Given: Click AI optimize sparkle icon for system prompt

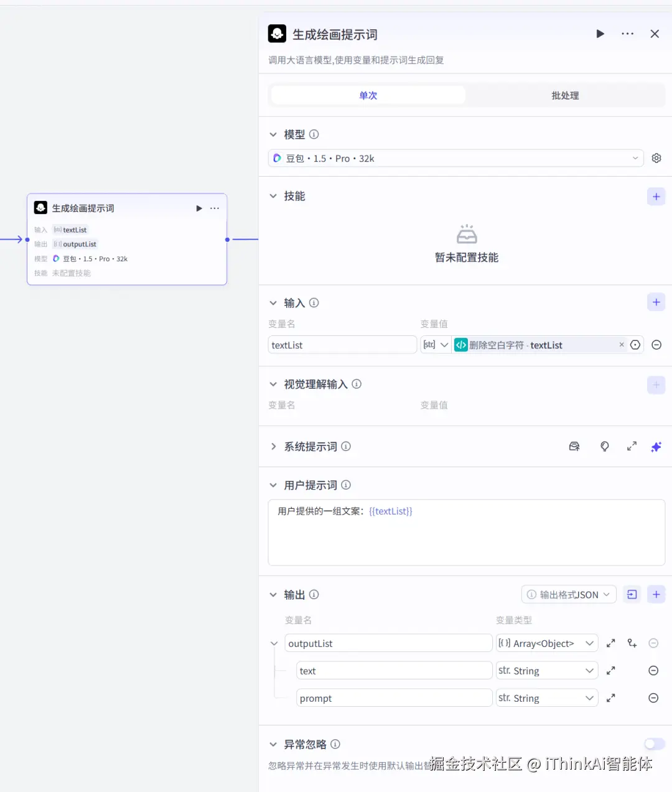Looking at the screenshot, I should tap(656, 447).
